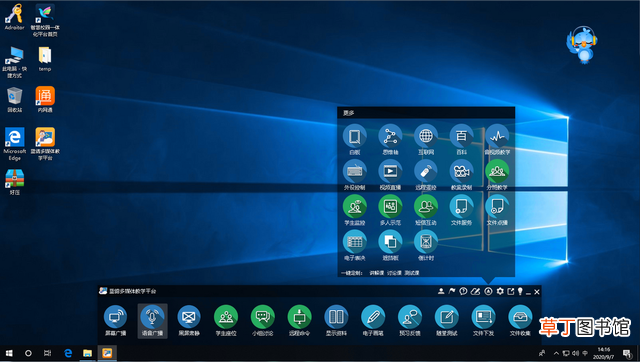Screen dimensions: 640x362
Task: Click the user profile icon in the title bar
Action: pos(441,291)
